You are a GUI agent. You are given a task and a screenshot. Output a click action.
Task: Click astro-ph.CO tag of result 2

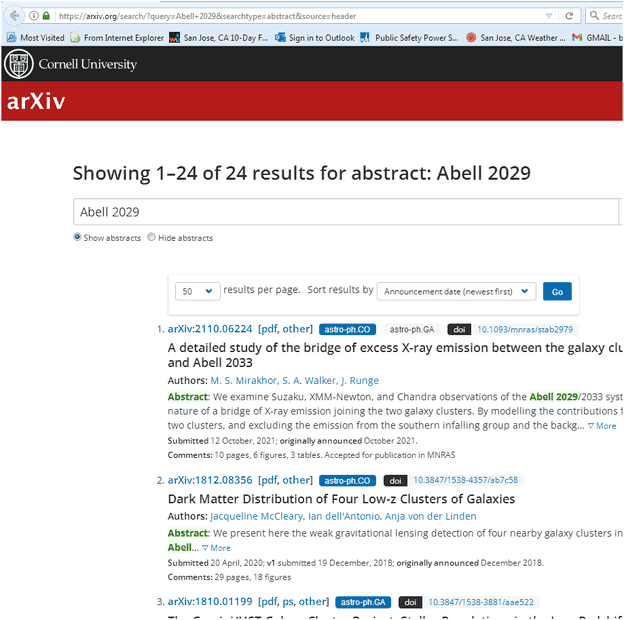(x=347, y=481)
